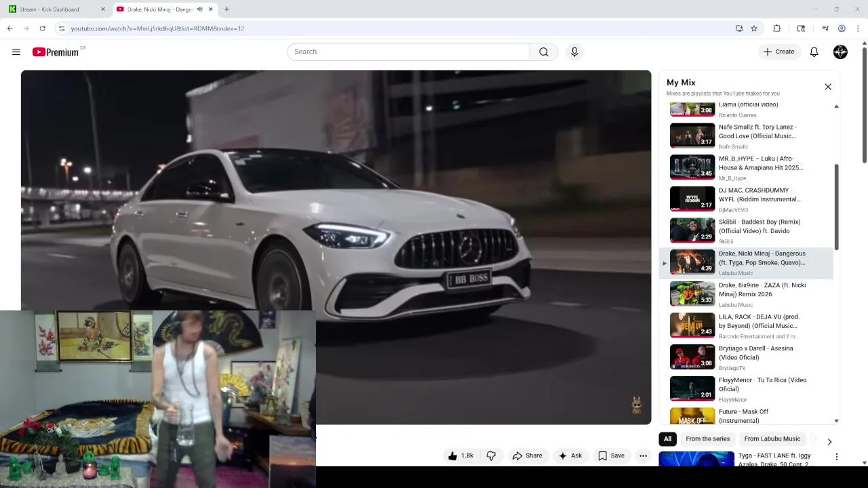The image size is (868, 488).
Task: Open the YouTube account avatar menu
Action: coord(840,52)
